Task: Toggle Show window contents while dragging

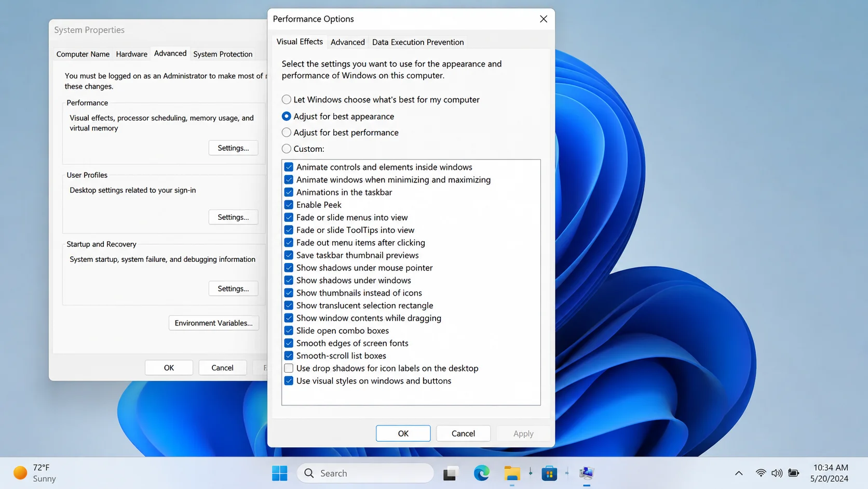Action: (289, 318)
